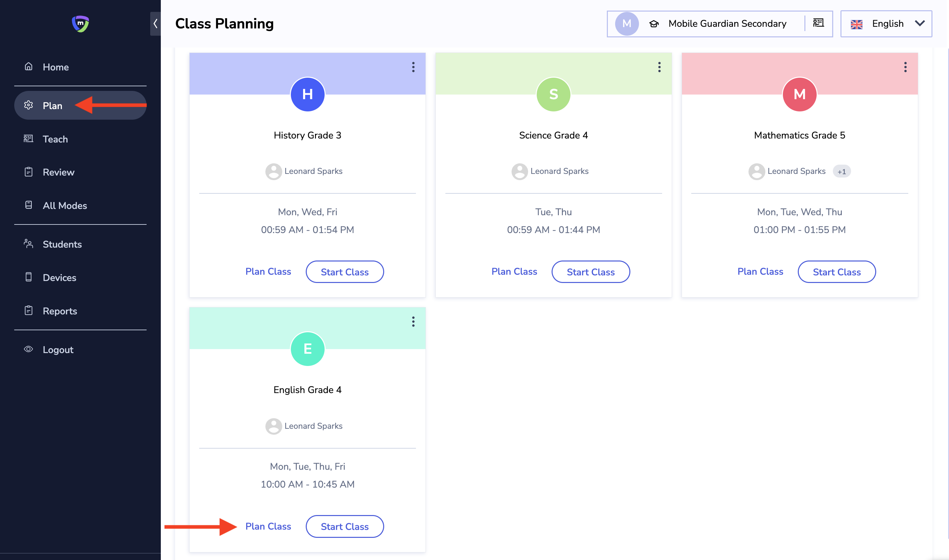Click the Students icon in sidebar
This screenshot has height=560, width=949.
29,244
